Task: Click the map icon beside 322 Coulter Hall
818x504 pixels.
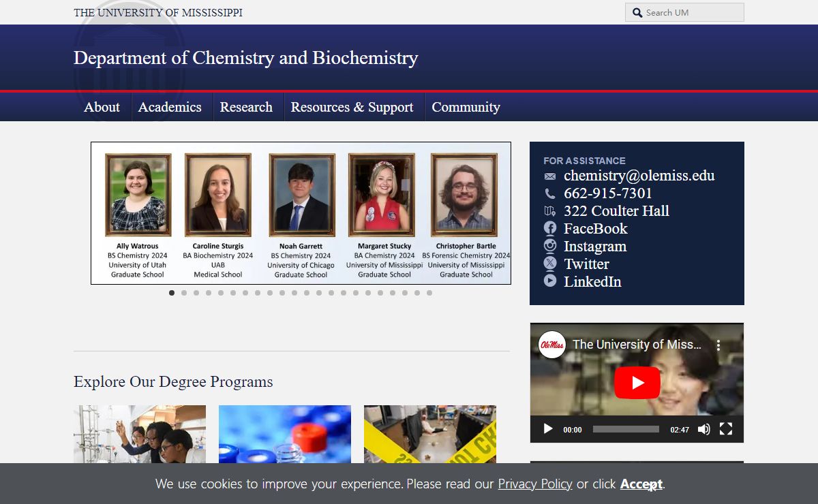Action: (550, 211)
